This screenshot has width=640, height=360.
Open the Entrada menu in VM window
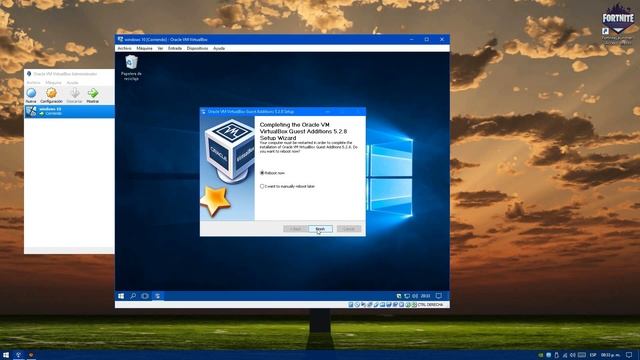(175, 48)
